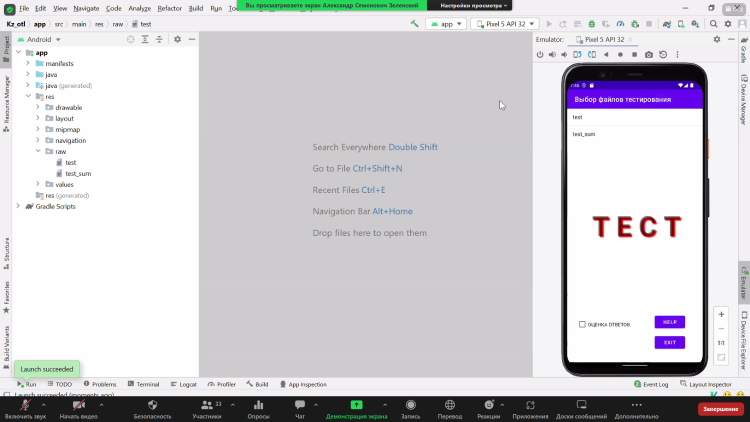
Task: Open the Pixel 5 API 32 device dropdown
Action: (x=504, y=23)
